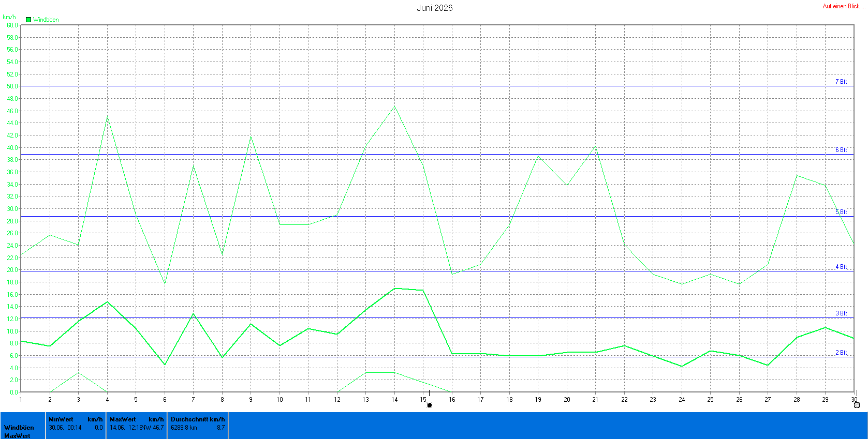
Task: Click the '10.0' y-axis label
Action: (12, 331)
